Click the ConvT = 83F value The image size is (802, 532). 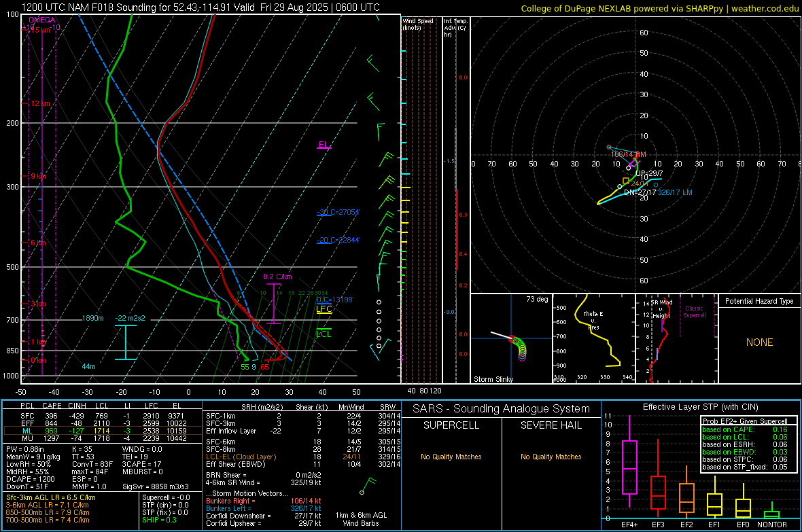92,465
